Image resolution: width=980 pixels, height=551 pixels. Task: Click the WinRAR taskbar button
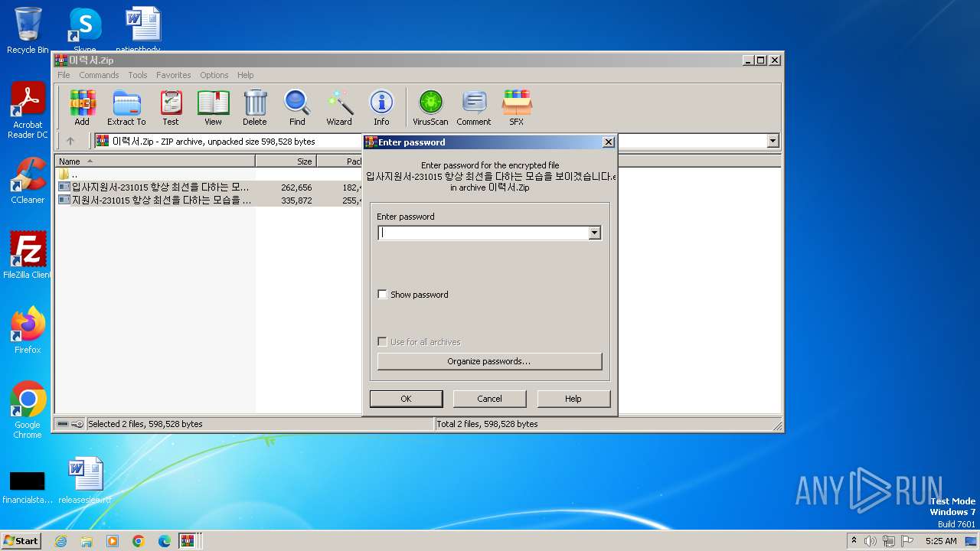(x=188, y=541)
